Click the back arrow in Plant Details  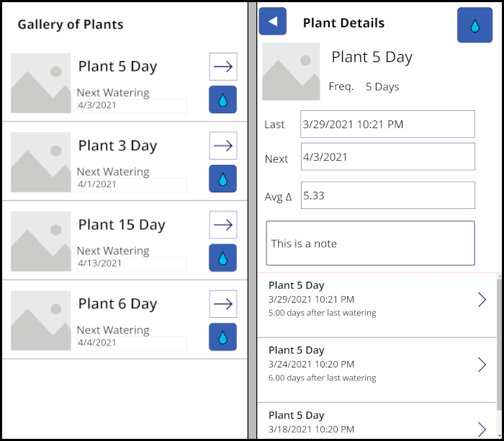coord(272,22)
